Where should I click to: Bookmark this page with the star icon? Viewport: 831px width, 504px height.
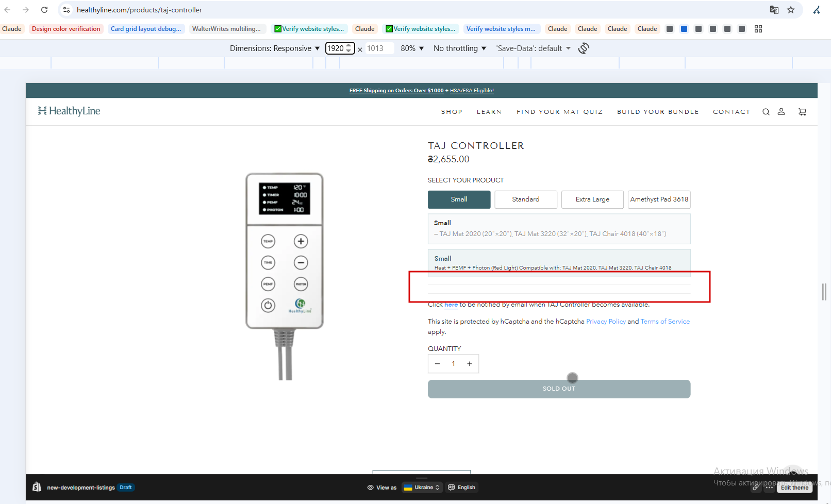point(791,10)
